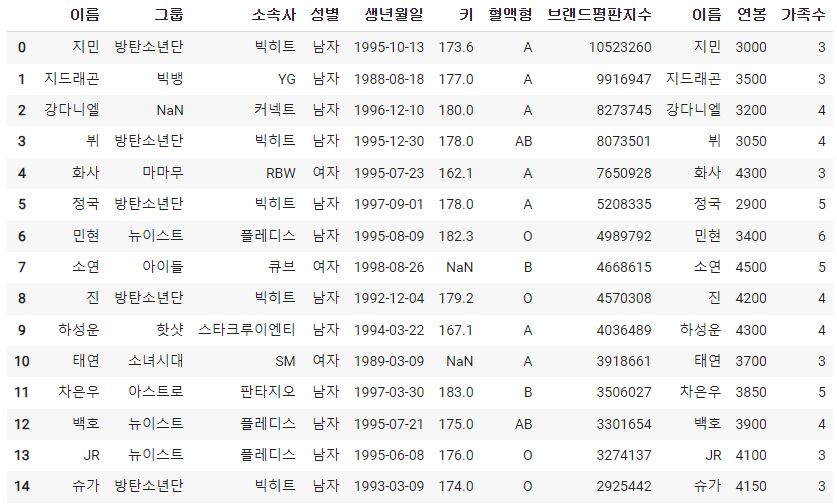Click the 연봉 column header
This screenshot has width=837, height=504.
pyautogui.click(x=751, y=14)
